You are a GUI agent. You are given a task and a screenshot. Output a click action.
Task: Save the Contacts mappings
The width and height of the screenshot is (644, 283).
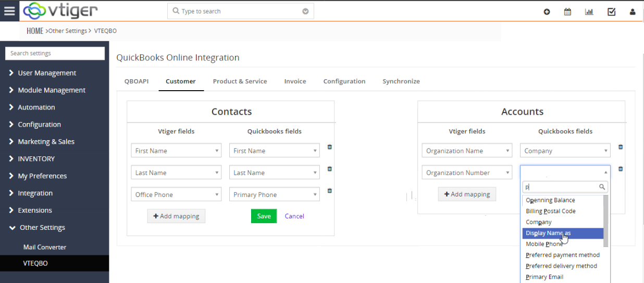click(x=264, y=216)
